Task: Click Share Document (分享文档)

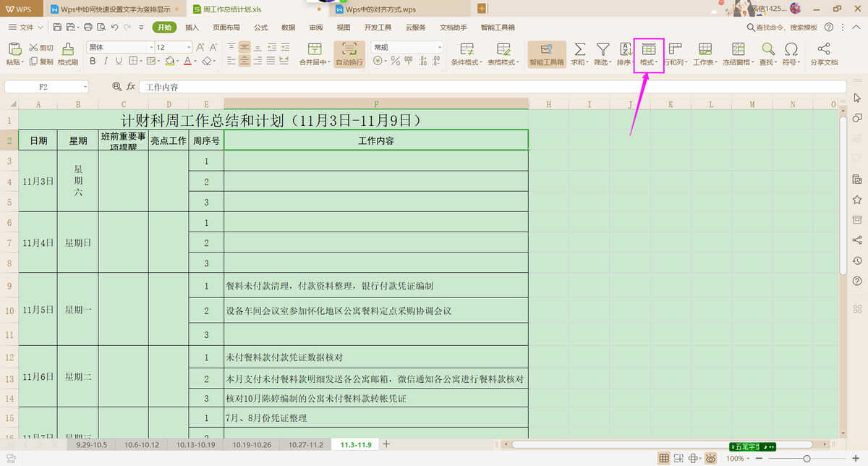Action: coord(824,54)
